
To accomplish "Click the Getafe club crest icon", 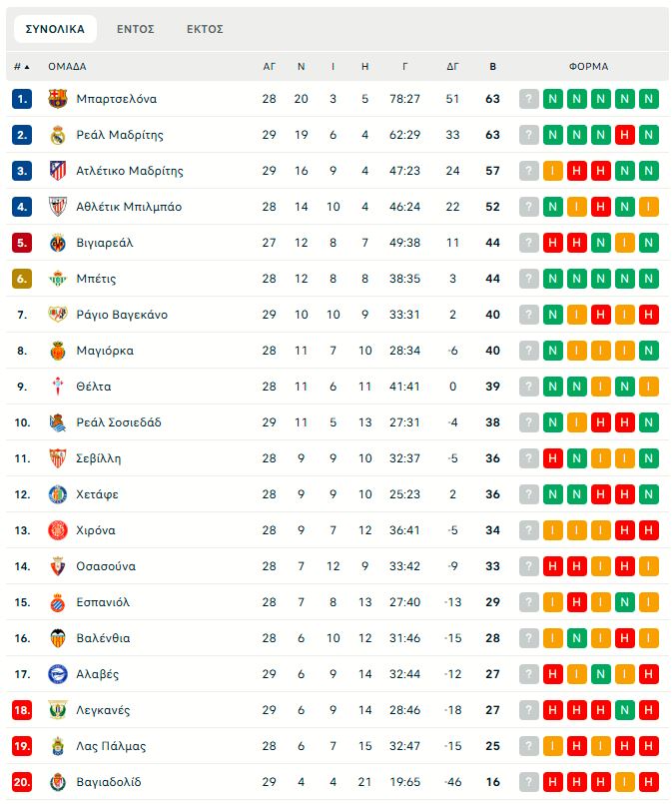I will pyautogui.click(x=57, y=494).
